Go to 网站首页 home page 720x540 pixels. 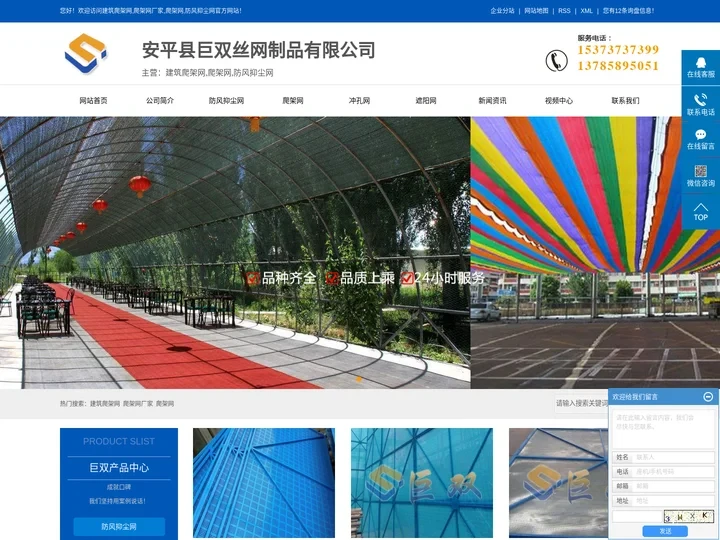point(93,101)
